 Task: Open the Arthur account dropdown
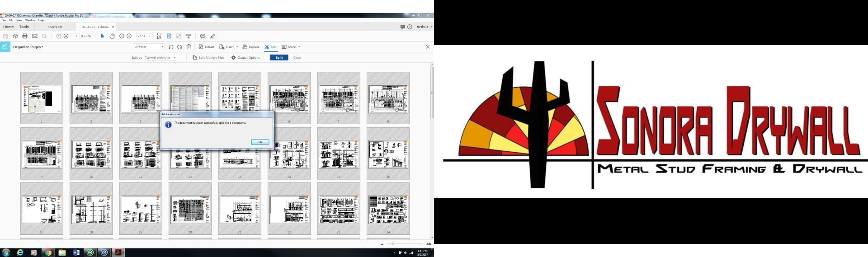pos(425,27)
